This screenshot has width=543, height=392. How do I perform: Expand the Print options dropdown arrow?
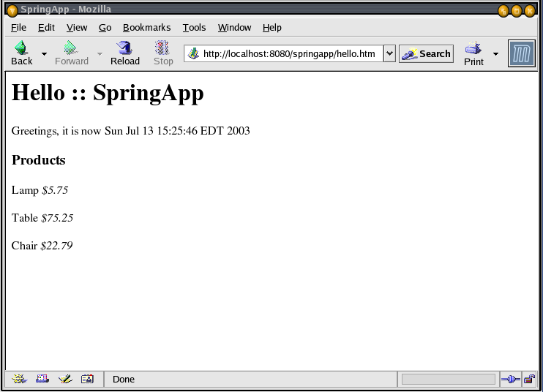495,54
